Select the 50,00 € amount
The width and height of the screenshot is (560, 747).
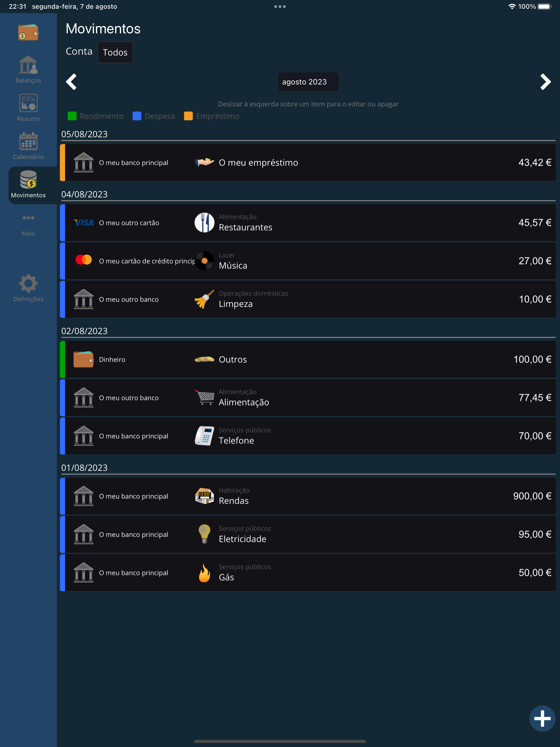click(x=535, y=573)
